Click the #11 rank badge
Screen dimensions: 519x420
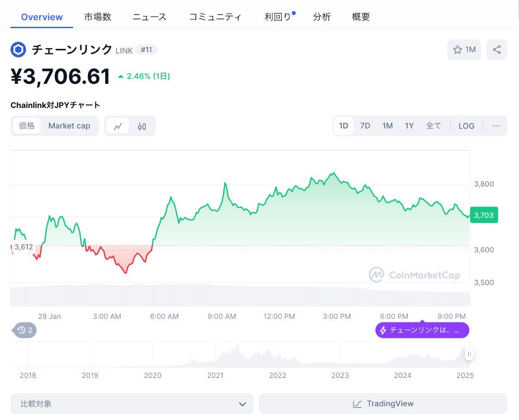[147, 50]
